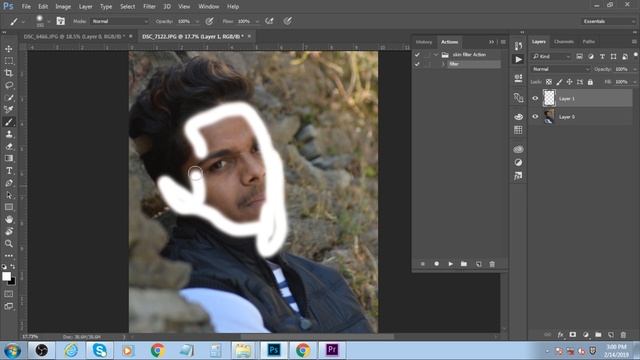640x360 pixels.
Task: Select the Path Selection tool
Action: [9, 195]
